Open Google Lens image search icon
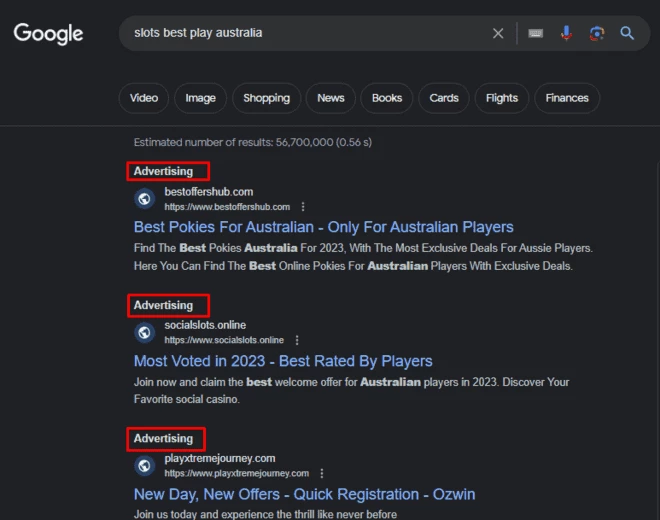Viewport: 660px width, 520px height. coord(597,33)
